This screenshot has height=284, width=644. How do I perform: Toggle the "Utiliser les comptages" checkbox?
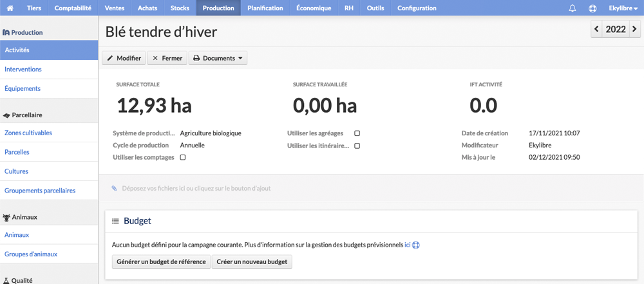point(183,157)
